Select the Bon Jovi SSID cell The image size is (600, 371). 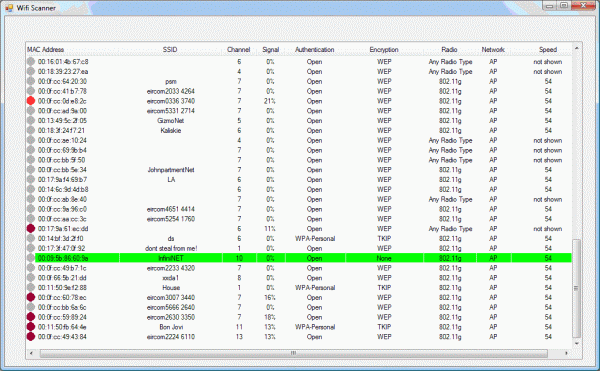(x=171, y=327)
